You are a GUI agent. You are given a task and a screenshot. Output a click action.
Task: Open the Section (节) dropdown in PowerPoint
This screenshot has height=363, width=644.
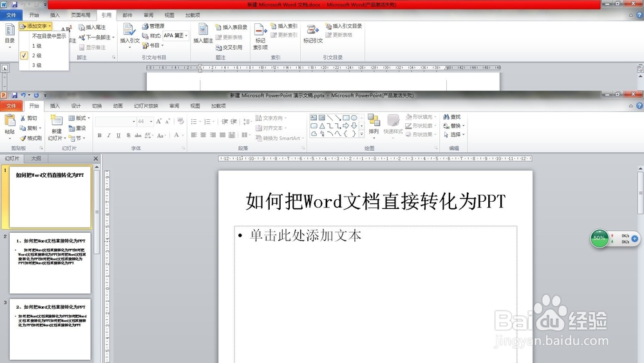77,139
